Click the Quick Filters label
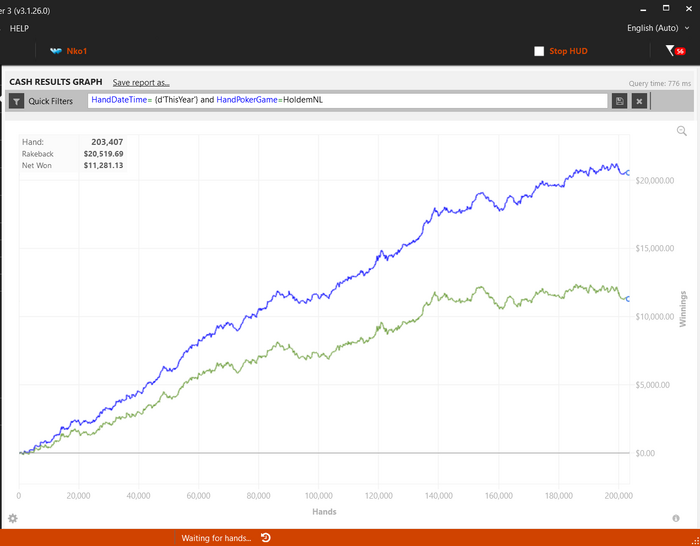This screenshot has height=546, width=700. pos(50,101)
